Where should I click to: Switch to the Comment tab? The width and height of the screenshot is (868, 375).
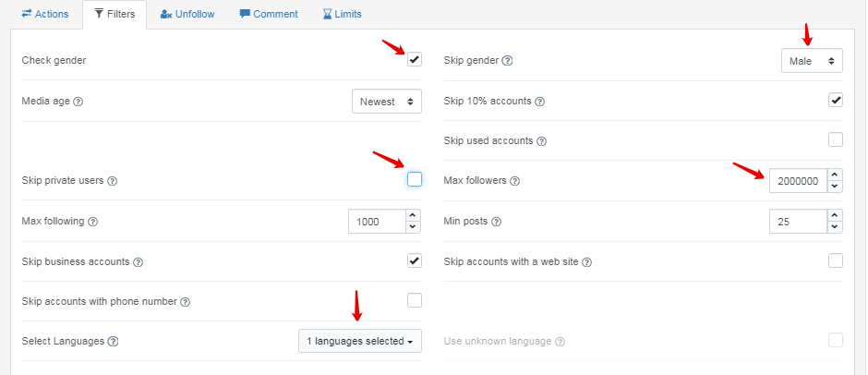coord(269,14)
